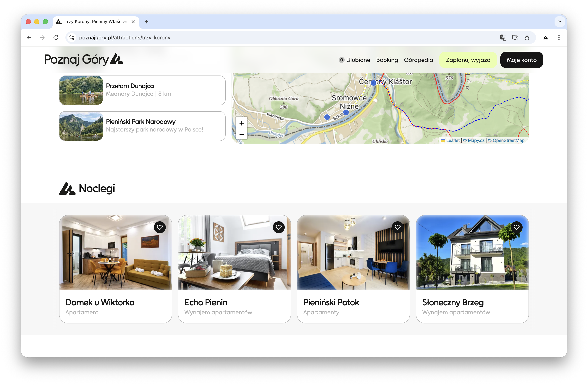Screen dimensions: 588x385
Task: Expand the tab search dropdown
Action: coord(560,22)
